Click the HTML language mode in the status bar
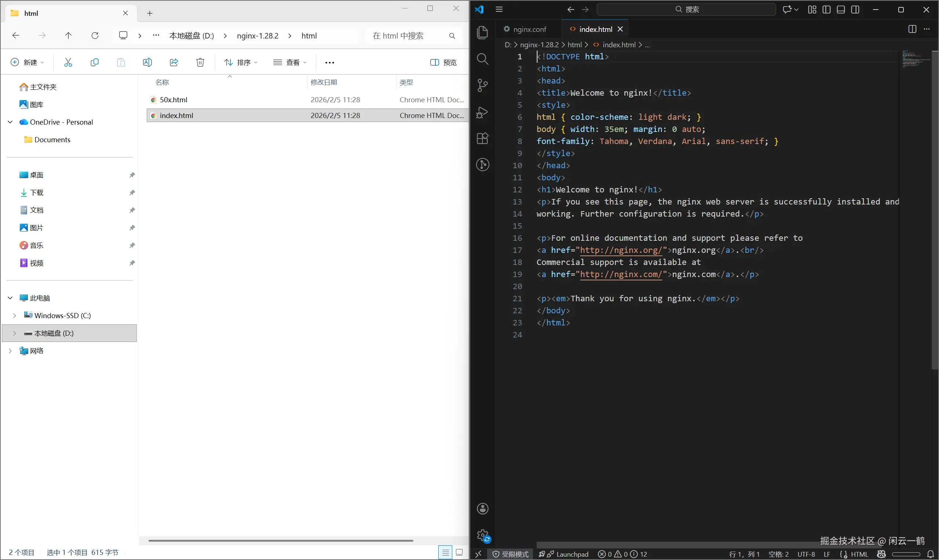Screen dimensions: 939x560 click(859, 554)
